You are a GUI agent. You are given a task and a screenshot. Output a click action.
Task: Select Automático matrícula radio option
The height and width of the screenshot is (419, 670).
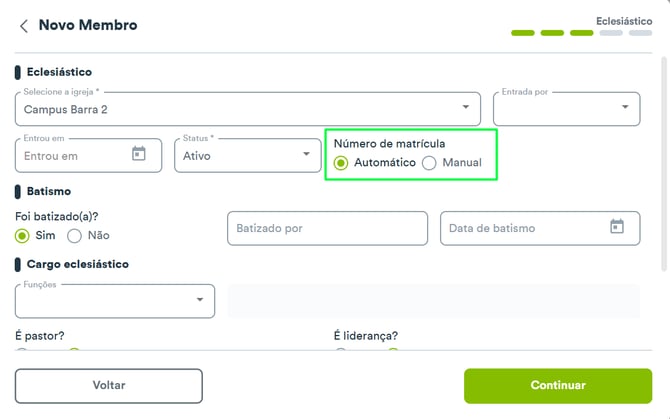pyautogui.click(x=341, y=163)
